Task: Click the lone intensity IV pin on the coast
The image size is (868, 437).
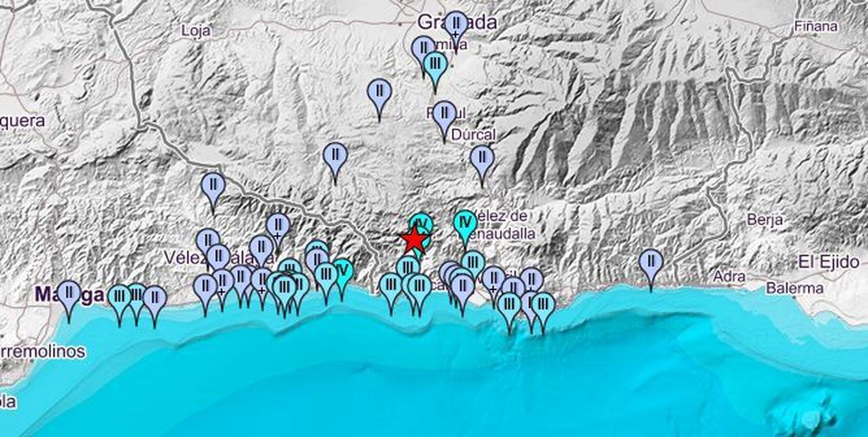Action: [342, 272]
